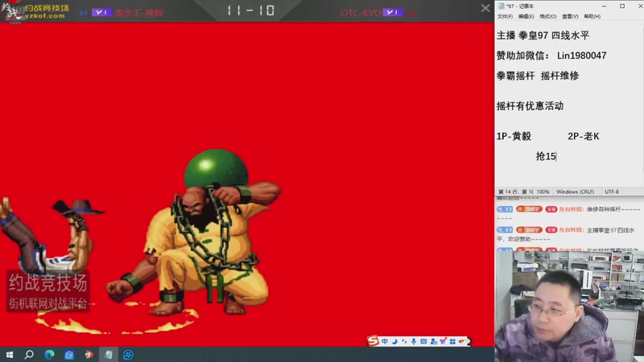Click the orange fan badge in the first chat message
Viewport: 644px width, 362px height.
pyautogui.click(x=529, y=209)
